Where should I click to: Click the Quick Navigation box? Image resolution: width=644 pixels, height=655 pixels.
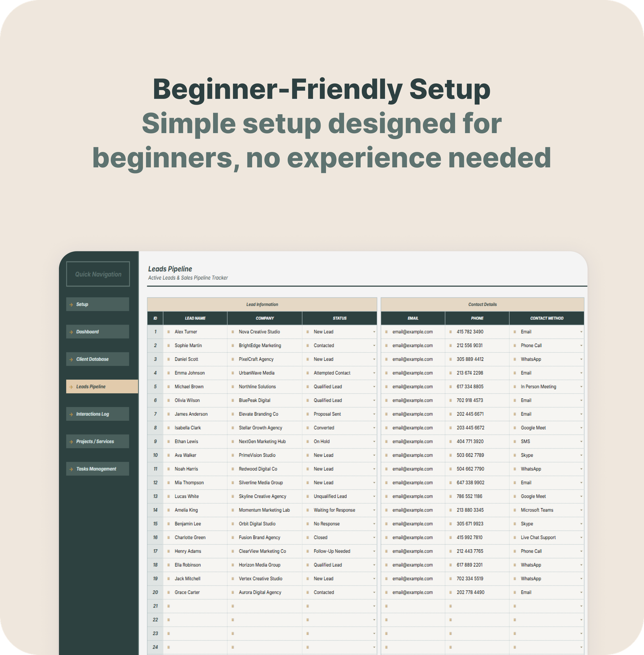[x=98, y=274]
